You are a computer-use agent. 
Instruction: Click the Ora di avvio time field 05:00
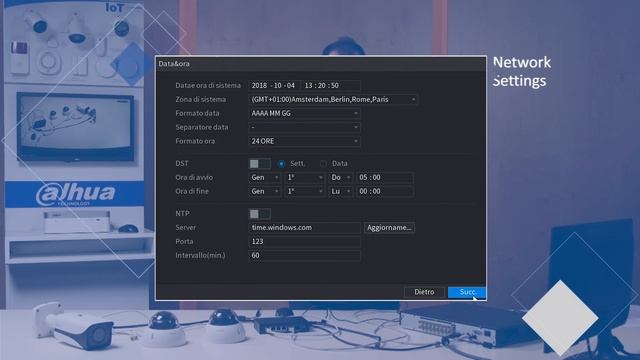tap(385, 178)
